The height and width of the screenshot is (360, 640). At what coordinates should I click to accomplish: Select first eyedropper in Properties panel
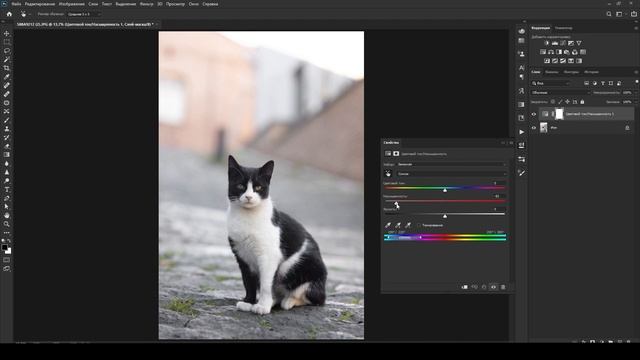[388, 225]
